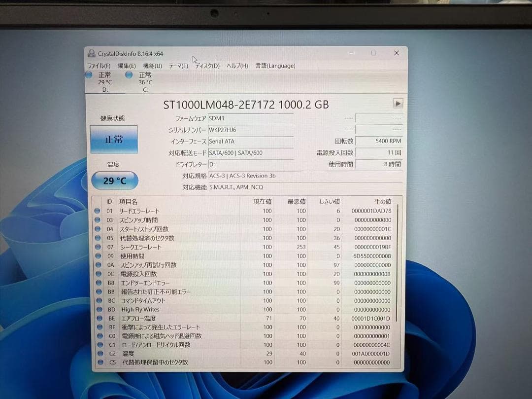Click the CrystalDiskInfo application icon in the title bar
532x399 pixels.
pyautogui.click(x=91, y=53)
